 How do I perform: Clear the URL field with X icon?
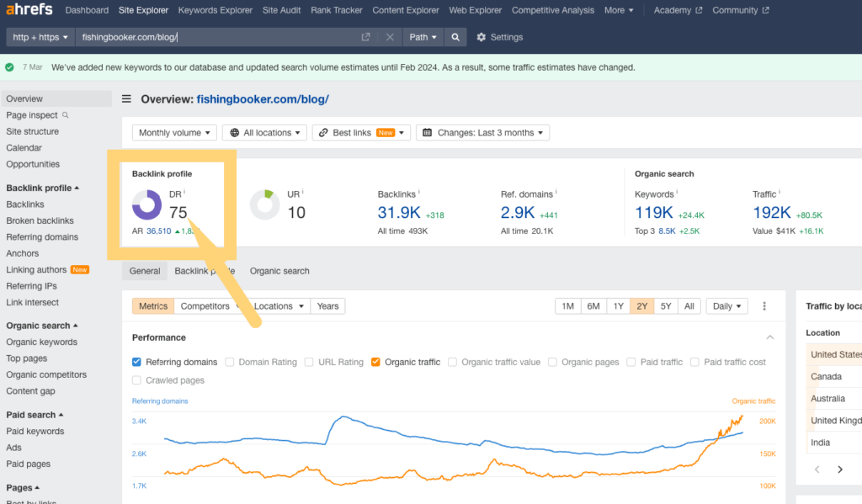tap(389, 37)
